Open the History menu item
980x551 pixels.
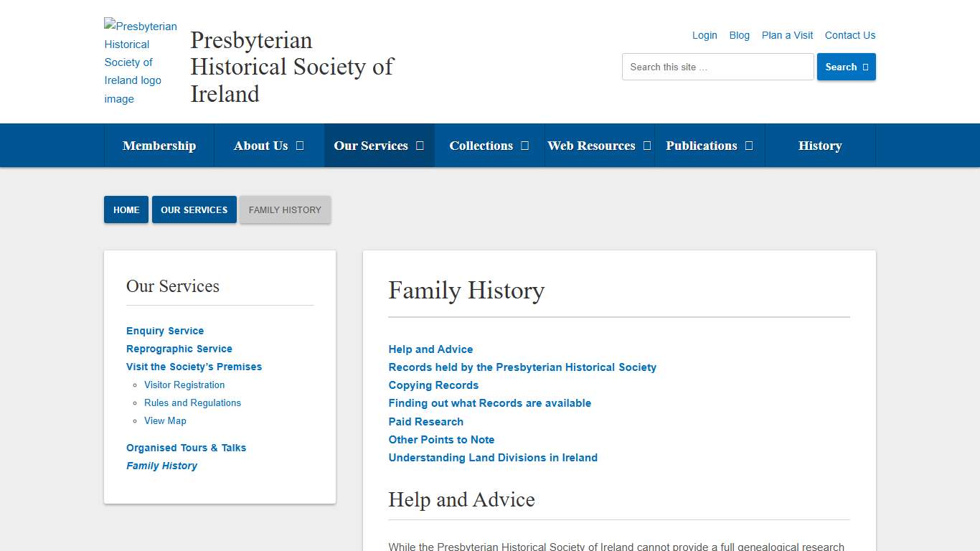pyautogui.click(x=820, y=145)
